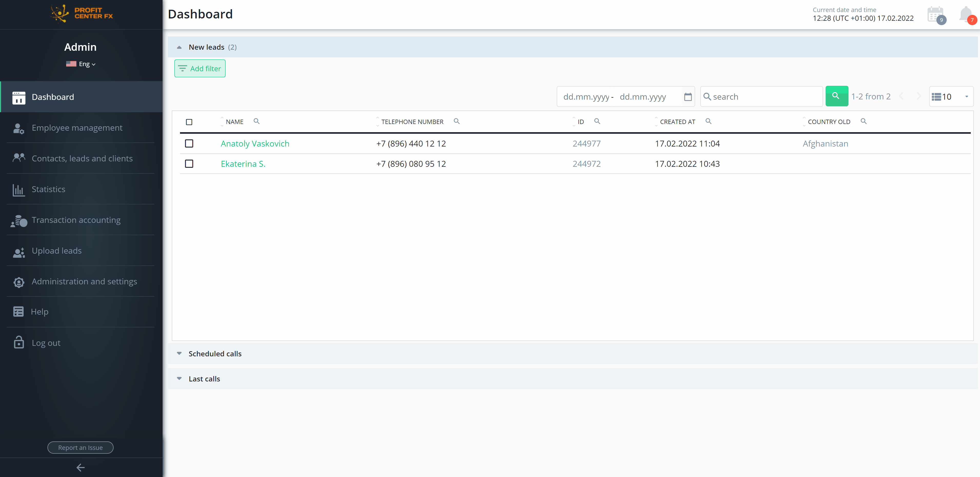
Task: Expand the Scheduled calls section
Action: click(179, 354)
